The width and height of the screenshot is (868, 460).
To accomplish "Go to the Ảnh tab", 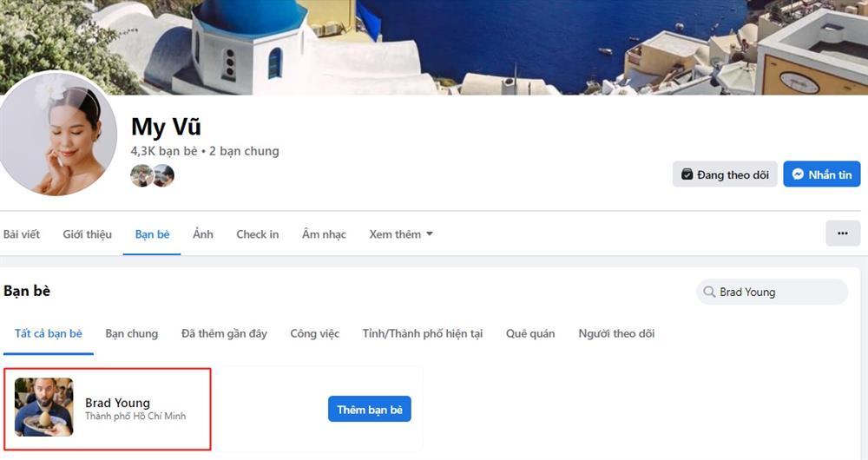I will tap(202, 234).
